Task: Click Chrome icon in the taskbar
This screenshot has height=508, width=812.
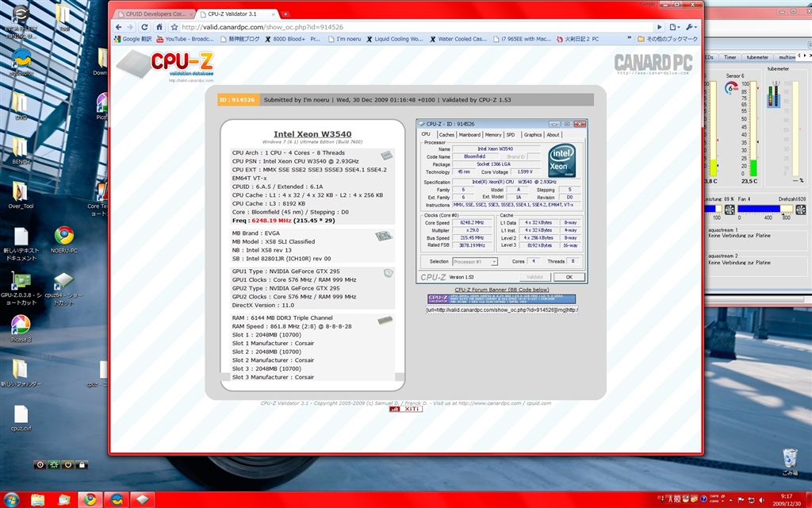Action: click(x=90, y=500)
